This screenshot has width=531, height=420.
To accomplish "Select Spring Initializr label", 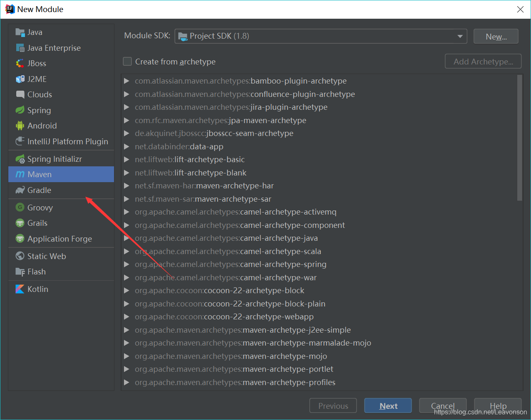I will pyautogui.click(x=55, y=159).
